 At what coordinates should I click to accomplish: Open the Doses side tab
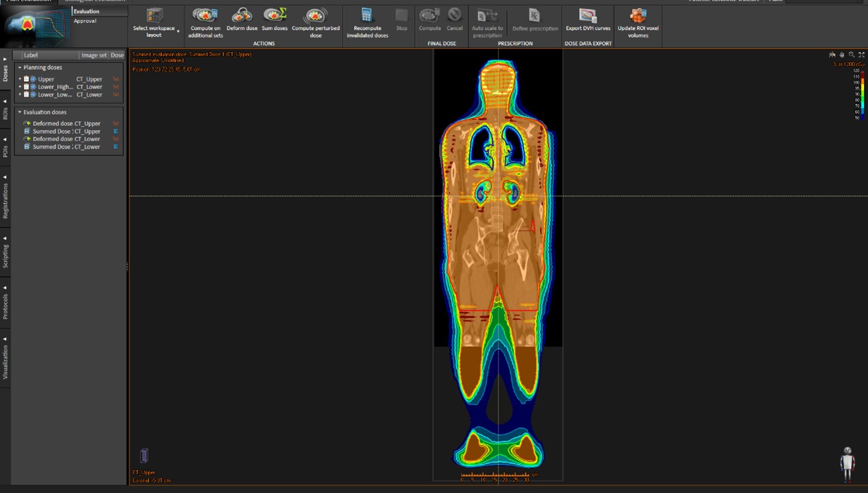click(5, 71)
